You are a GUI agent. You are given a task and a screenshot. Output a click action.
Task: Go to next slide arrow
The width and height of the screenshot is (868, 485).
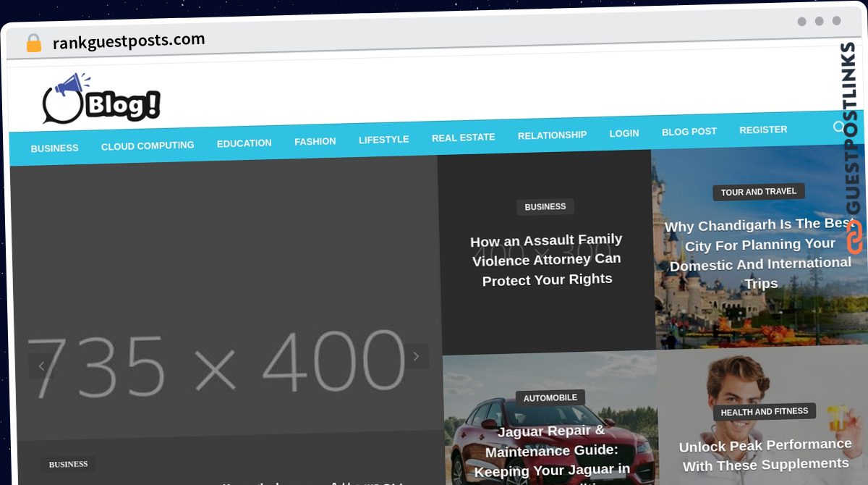[x=416, y=356]
